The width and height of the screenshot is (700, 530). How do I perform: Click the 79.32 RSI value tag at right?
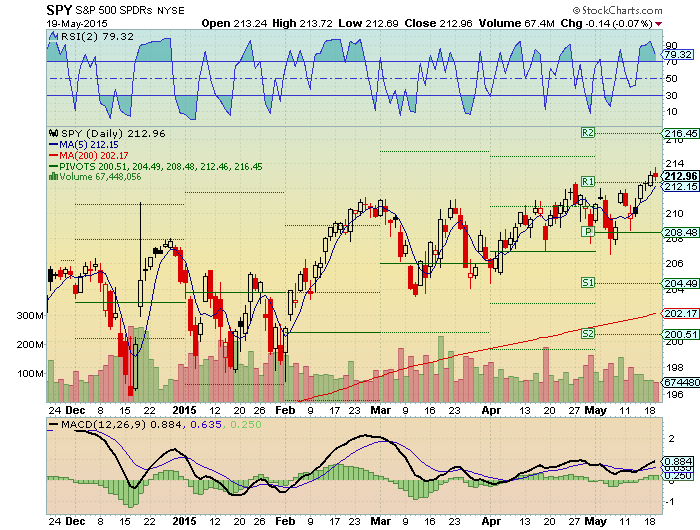coord(678,54)
